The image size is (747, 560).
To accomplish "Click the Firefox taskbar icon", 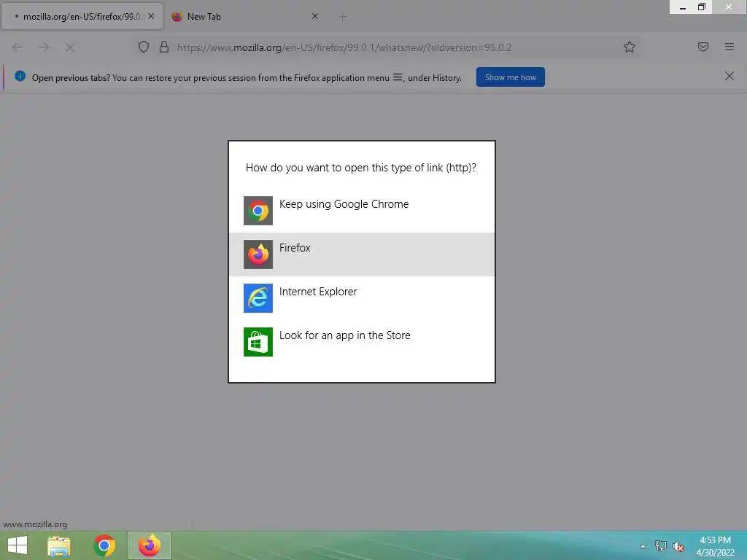I will click(150, 545).
